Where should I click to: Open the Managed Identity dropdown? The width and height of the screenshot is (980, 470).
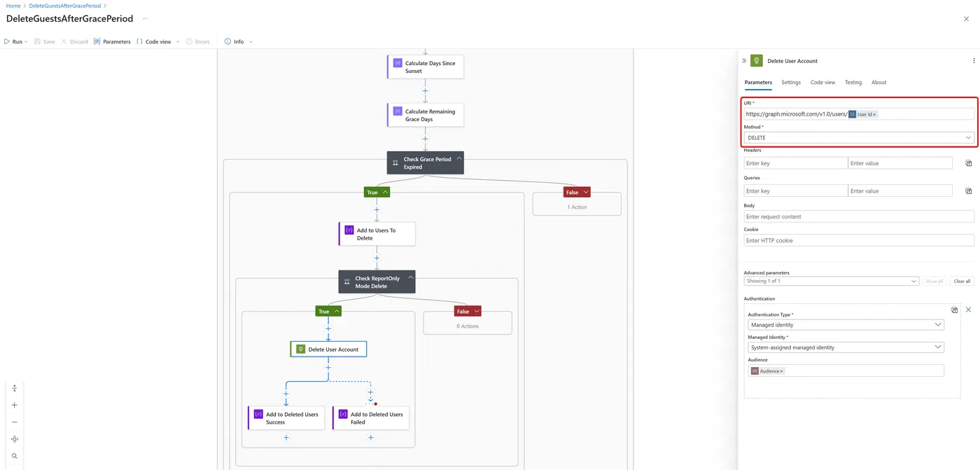(x=846, y=347)
